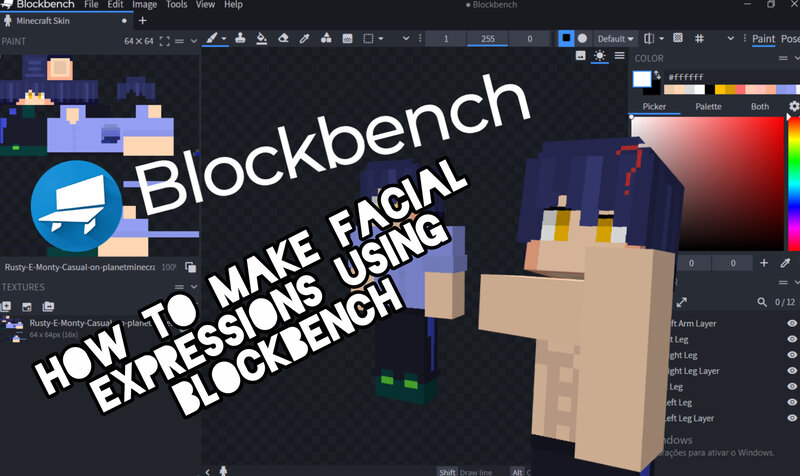Open the selection tool mode dropdown arrow
Screen dimensions: 800x476
381,39
